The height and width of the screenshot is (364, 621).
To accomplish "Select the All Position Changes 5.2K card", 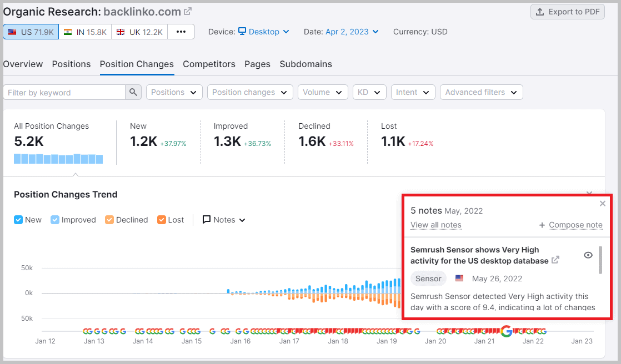I will [59, 143].
